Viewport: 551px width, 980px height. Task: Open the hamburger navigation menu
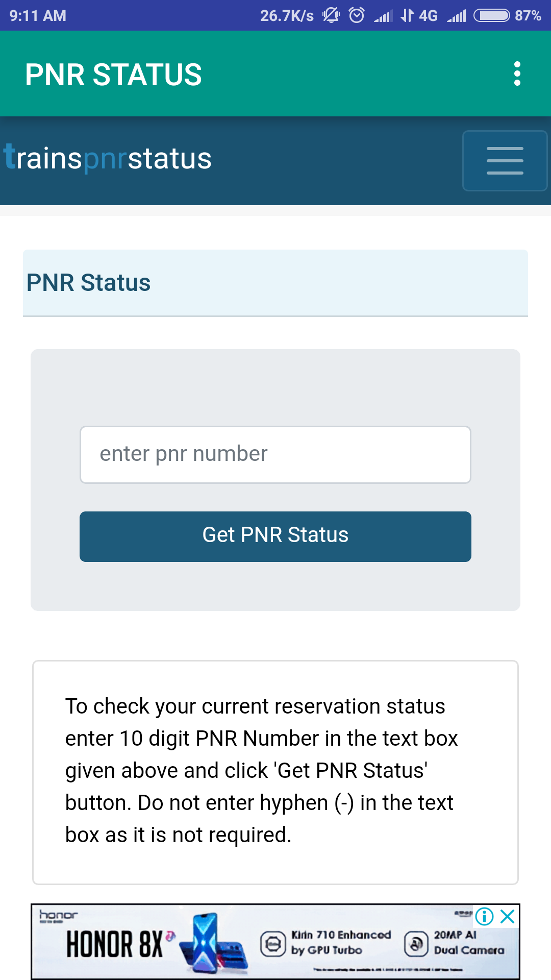coord(505,160)
